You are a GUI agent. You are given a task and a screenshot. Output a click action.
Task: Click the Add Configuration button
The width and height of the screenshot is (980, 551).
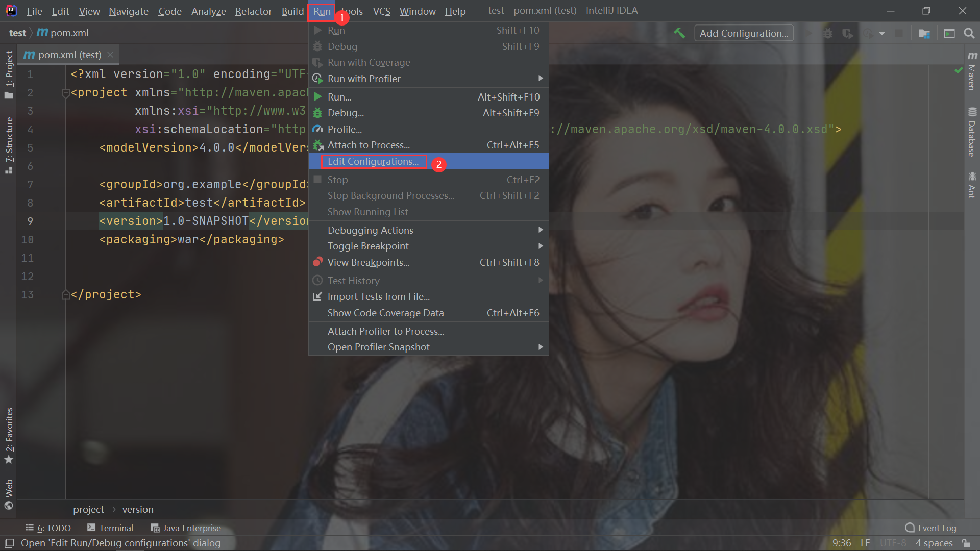pos(744,33)
